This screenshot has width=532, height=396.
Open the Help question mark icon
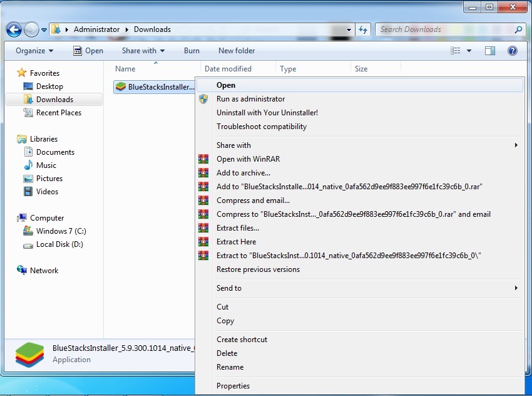[x=513, y=51]
